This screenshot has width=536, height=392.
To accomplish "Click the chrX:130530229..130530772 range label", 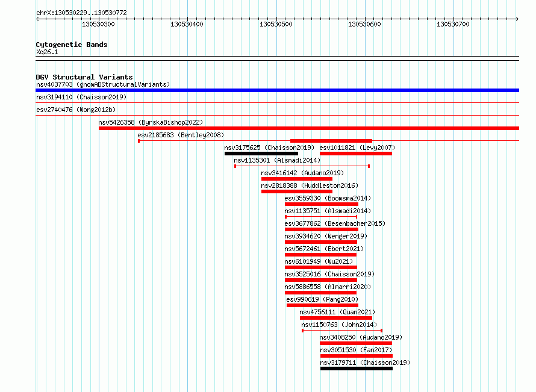I will (x=81, y=13).
